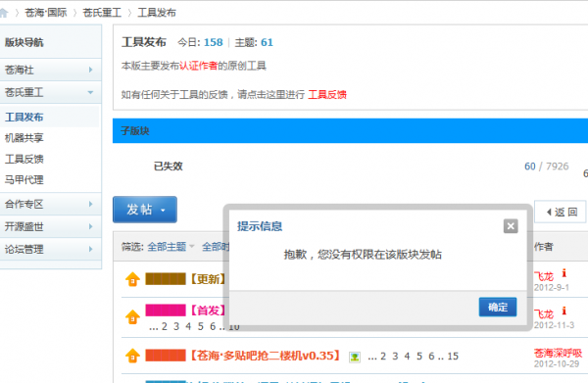
Task: Open the 【更新】 thread title
Action: click(x=208, y=279)
